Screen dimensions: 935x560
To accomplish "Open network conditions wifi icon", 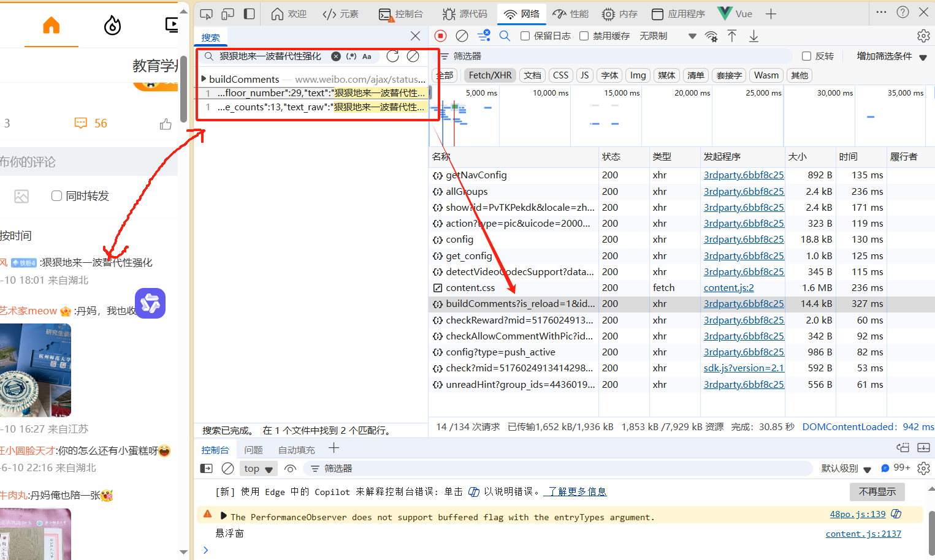I will 711,36.
